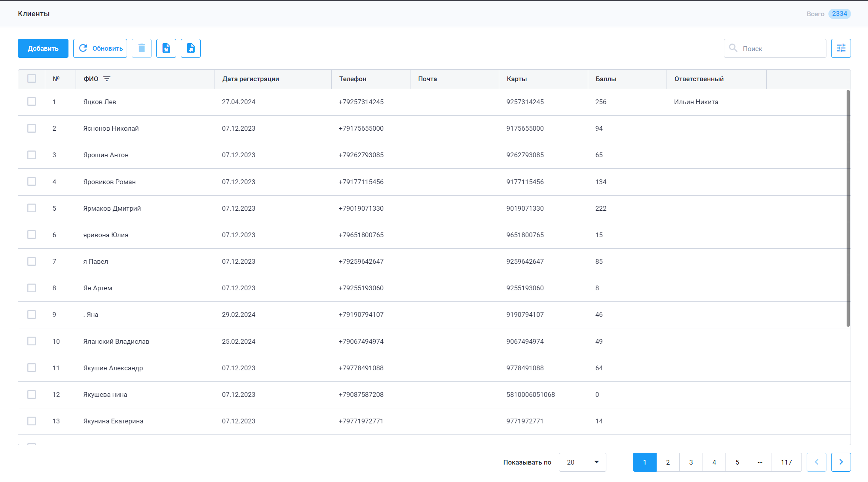
Task: Go to page 3
Action: coord(691,462)
